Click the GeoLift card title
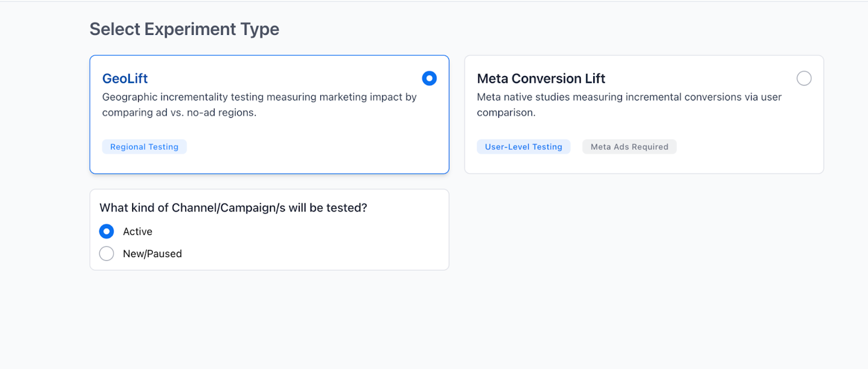 (x=125, y=78)
